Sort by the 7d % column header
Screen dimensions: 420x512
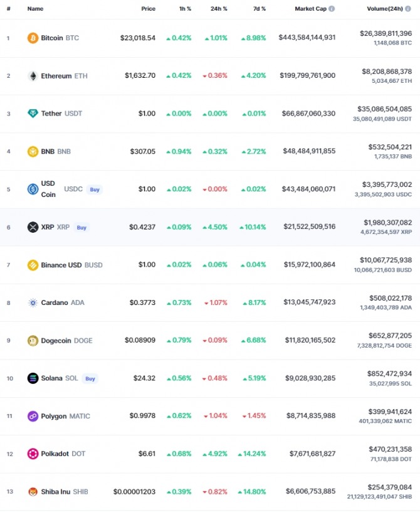coord(260,9)
